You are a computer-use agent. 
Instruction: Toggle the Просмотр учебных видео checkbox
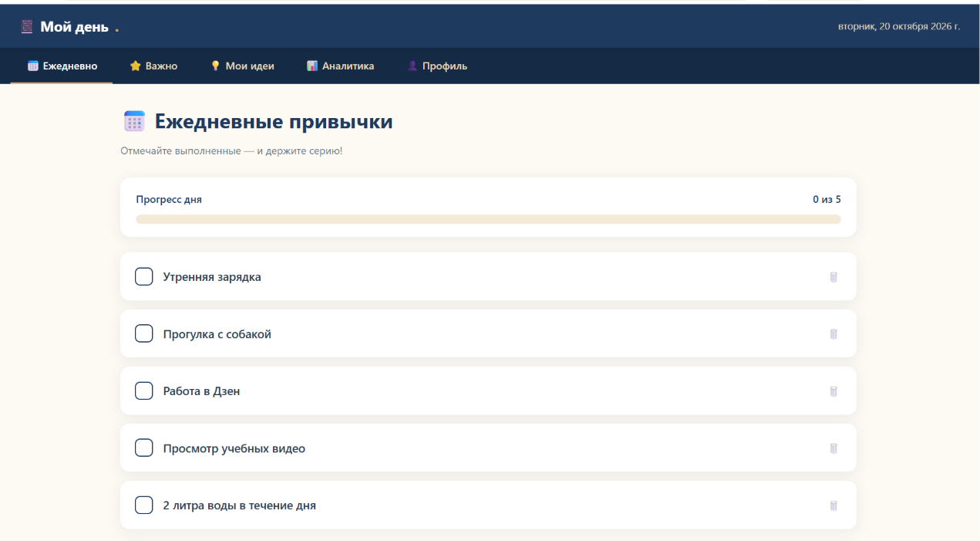pos(144,448)
